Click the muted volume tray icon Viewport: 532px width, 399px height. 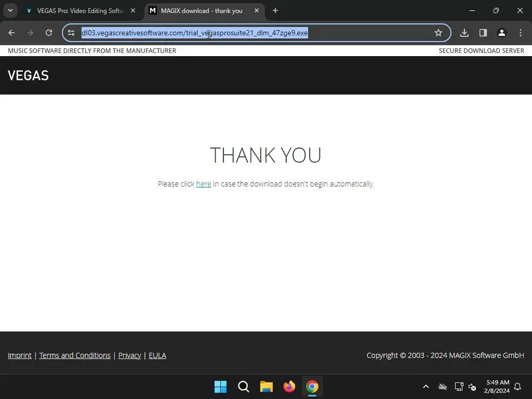[472, 387]
